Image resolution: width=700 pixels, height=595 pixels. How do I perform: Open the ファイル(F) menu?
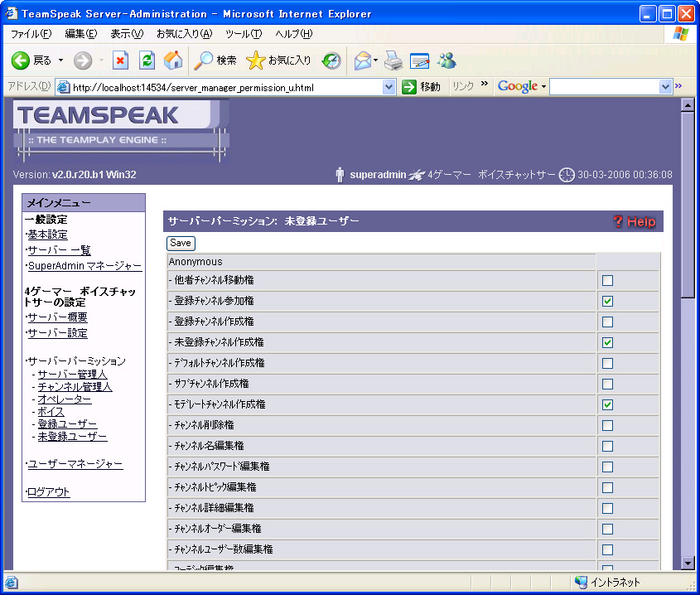31,34
